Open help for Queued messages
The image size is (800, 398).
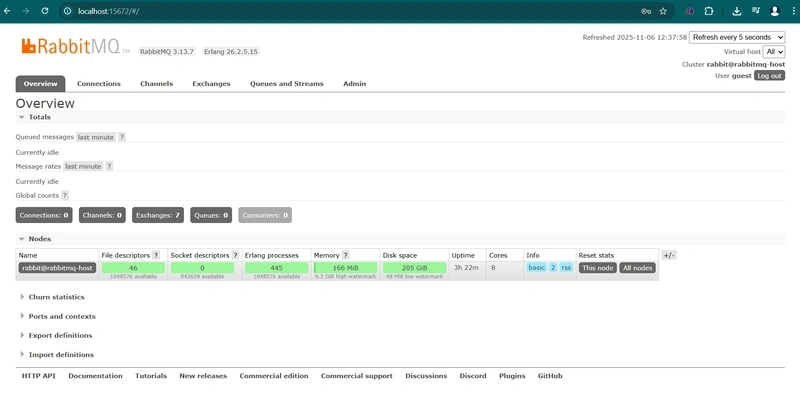[122, 137]
